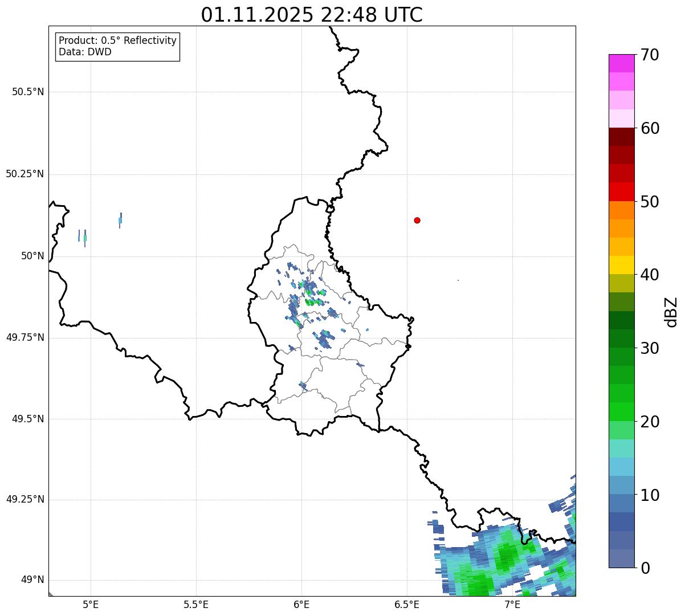Click the colorbar tick label 10
Image resolution: width=685 pixels, height=616 pixels.
click(x=650, y=495)
